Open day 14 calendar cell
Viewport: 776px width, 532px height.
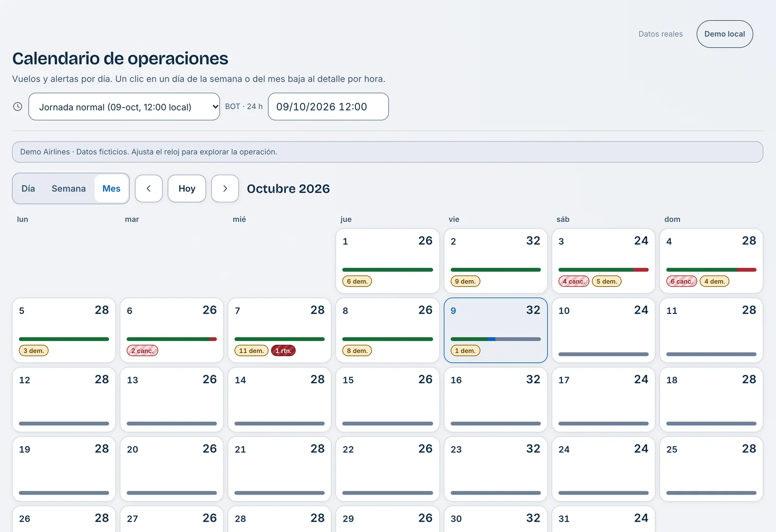point(279,400)
